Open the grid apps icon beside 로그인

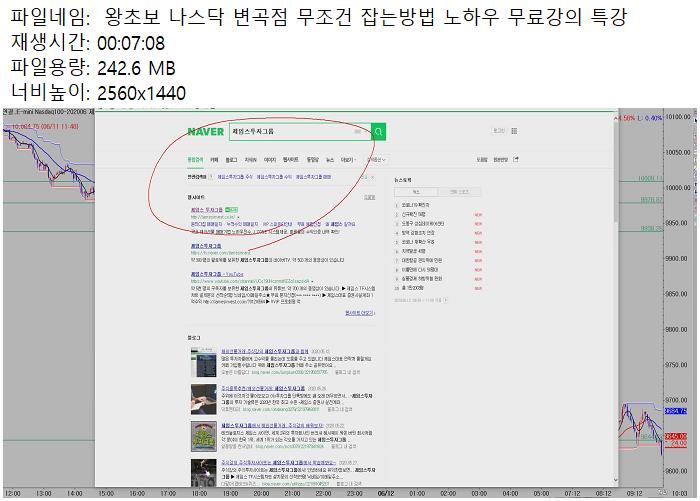514,131
